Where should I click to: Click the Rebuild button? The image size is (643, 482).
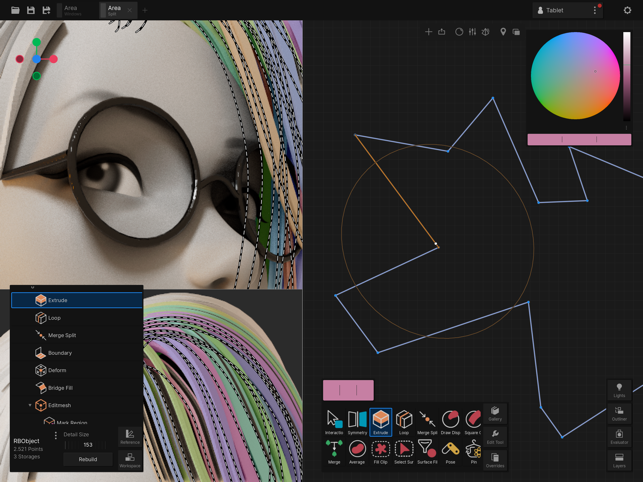point(88,459)
